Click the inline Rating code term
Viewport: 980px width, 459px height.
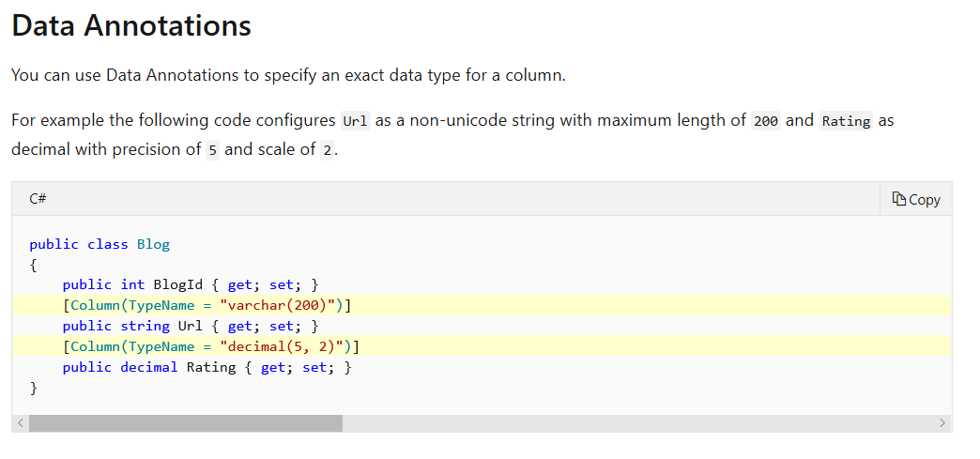pyautogui.click(x=847, y=121)
